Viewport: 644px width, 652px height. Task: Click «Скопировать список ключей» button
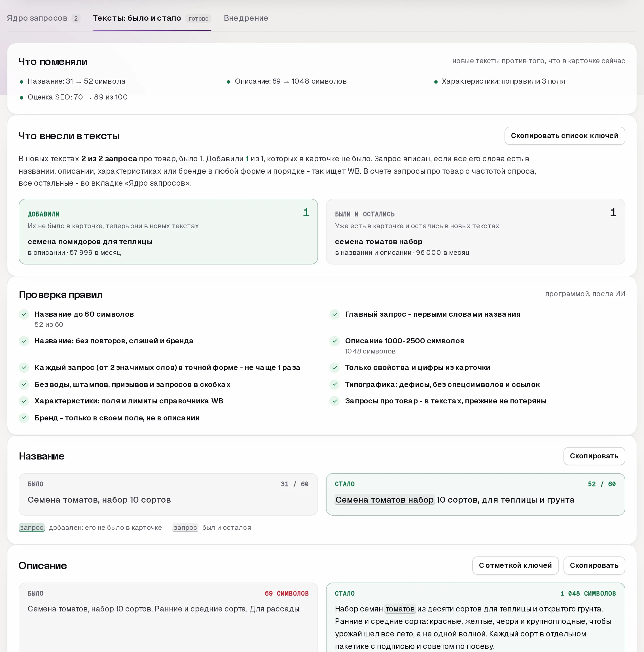[564, 136]
